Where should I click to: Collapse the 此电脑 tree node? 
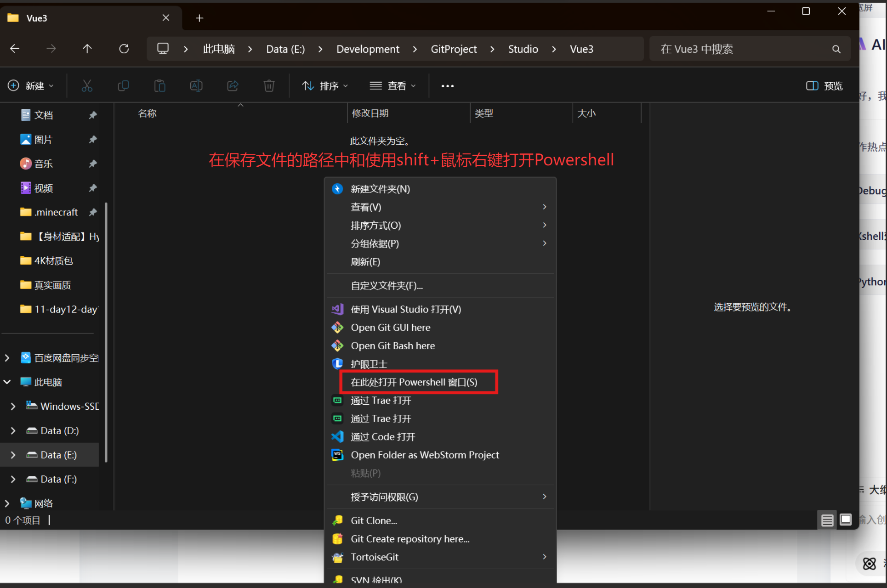click(x=7, y=382)
